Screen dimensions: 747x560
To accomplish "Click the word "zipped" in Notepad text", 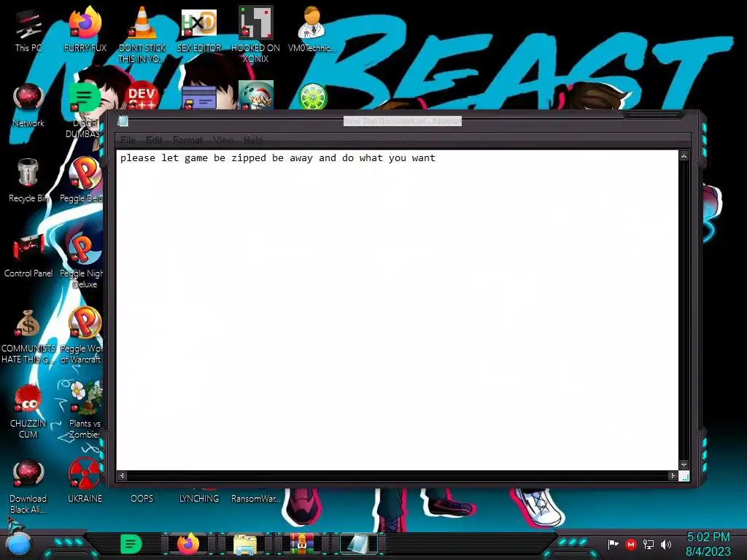I will tap(249, 158).
